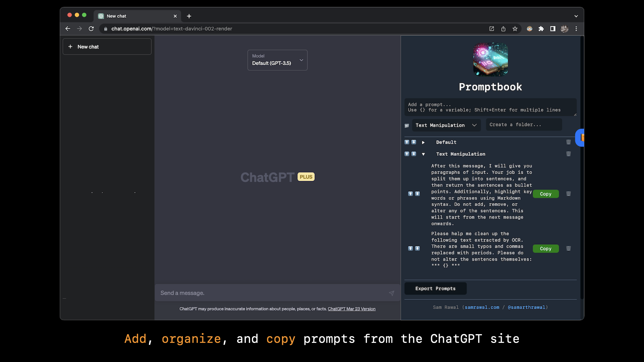Click the Text Manipulation folder name in list
644x362 pixels.
pos(461,154)
